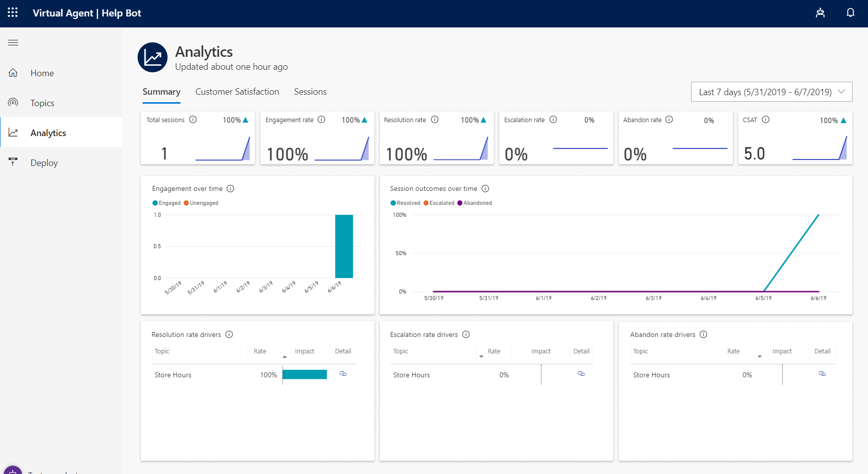Click the teal 6/6/19 engagement bar

[x=344, y=246]
